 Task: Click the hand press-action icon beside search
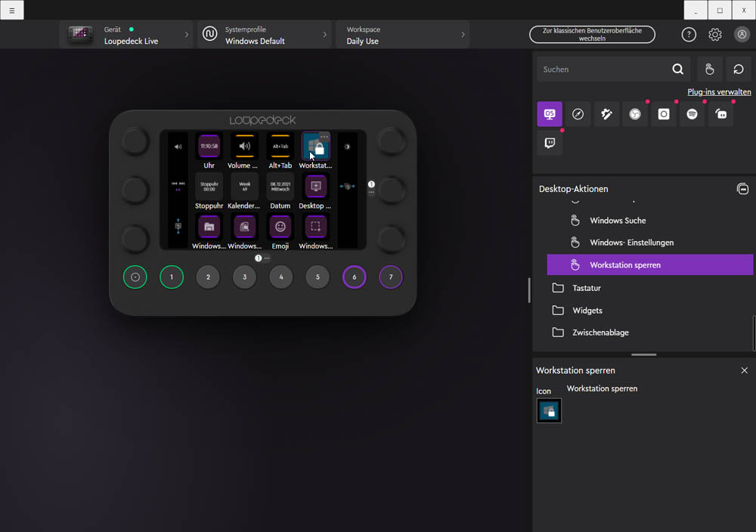709,70
